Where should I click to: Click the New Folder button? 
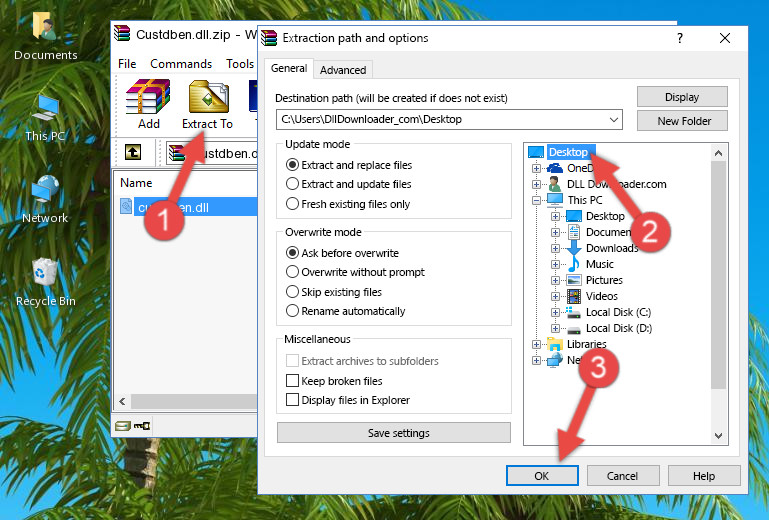682,121
